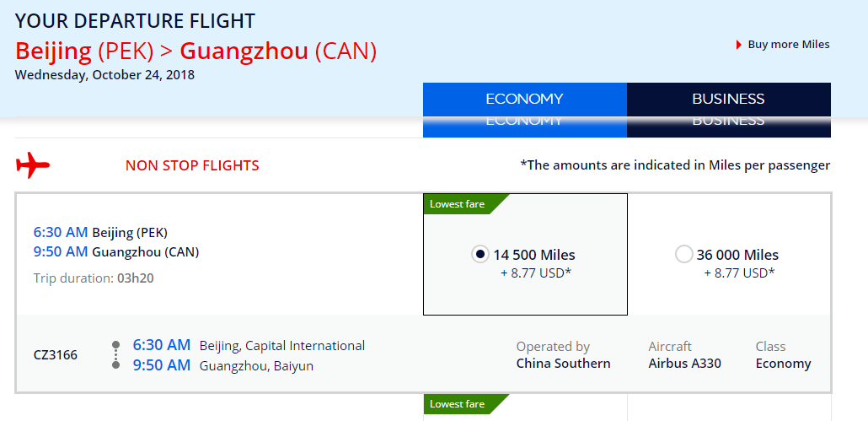Screen dimensions: 868x421
Task: Click the China Southern operator name
Action: [564, 364]
